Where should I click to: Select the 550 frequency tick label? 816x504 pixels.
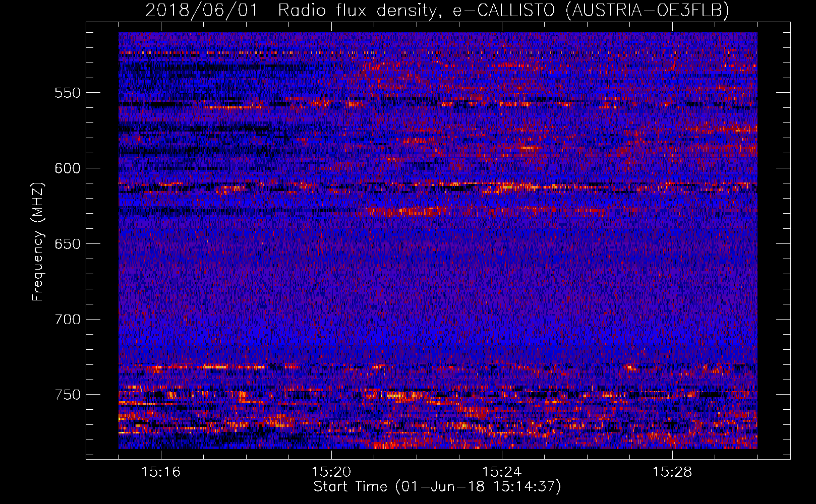point(68,93)
